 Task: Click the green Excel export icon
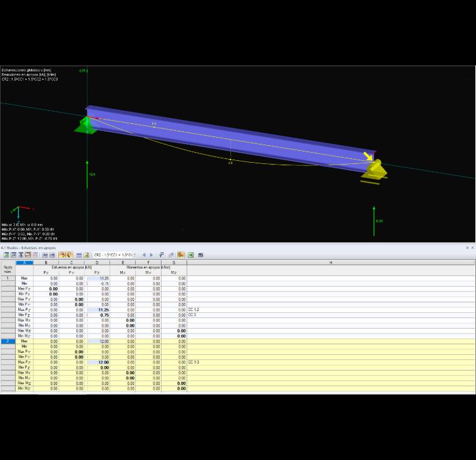[x=190, y=255]
